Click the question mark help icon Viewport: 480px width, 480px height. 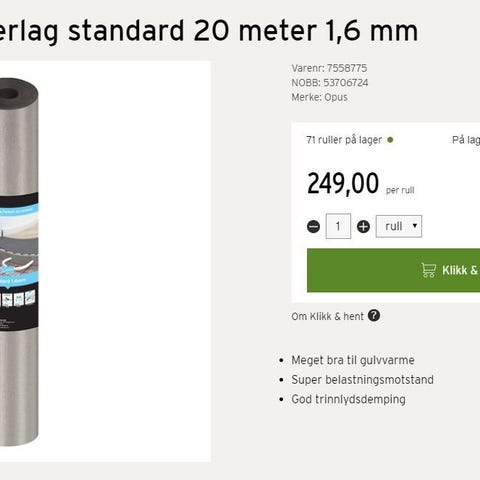point(374,315)
